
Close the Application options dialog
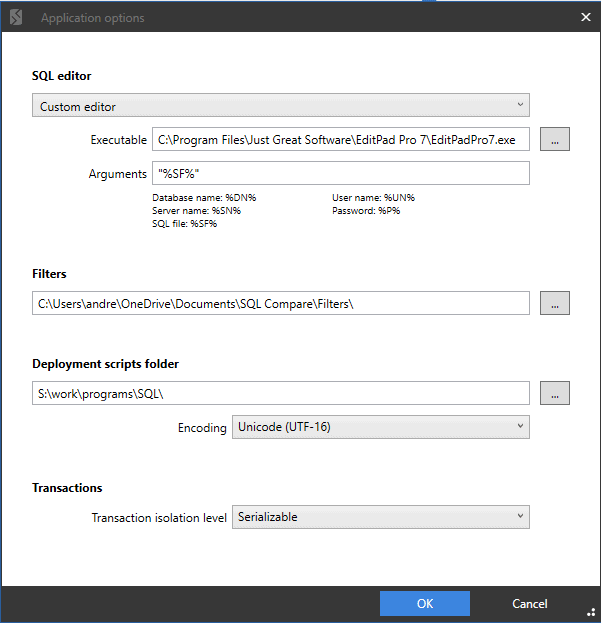pyautogui.click(x=586, y=17)
